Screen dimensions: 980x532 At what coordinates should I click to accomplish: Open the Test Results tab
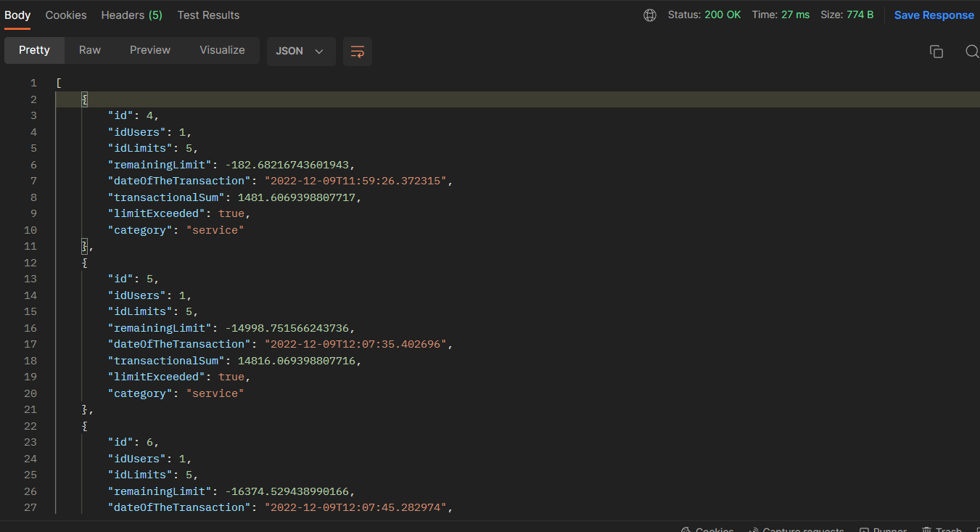(208, 15)
